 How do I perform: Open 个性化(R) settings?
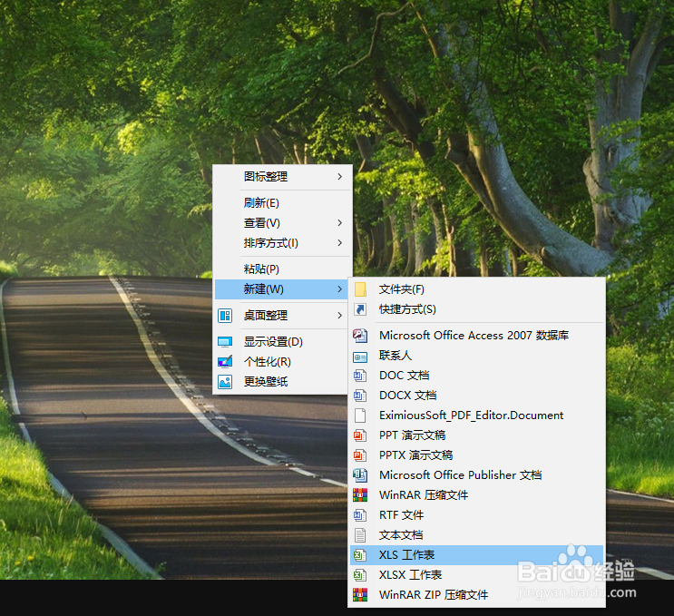(x=282, y=362)
